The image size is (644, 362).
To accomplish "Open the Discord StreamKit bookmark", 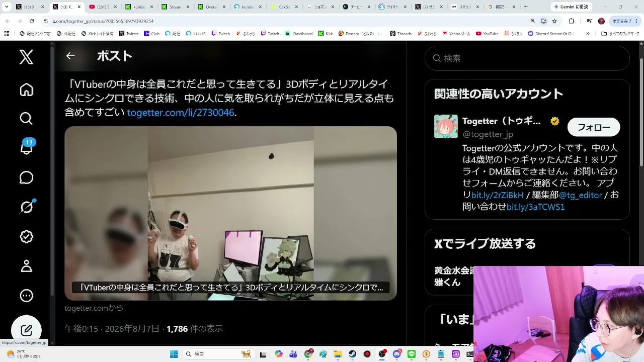I will coord(551,34).
